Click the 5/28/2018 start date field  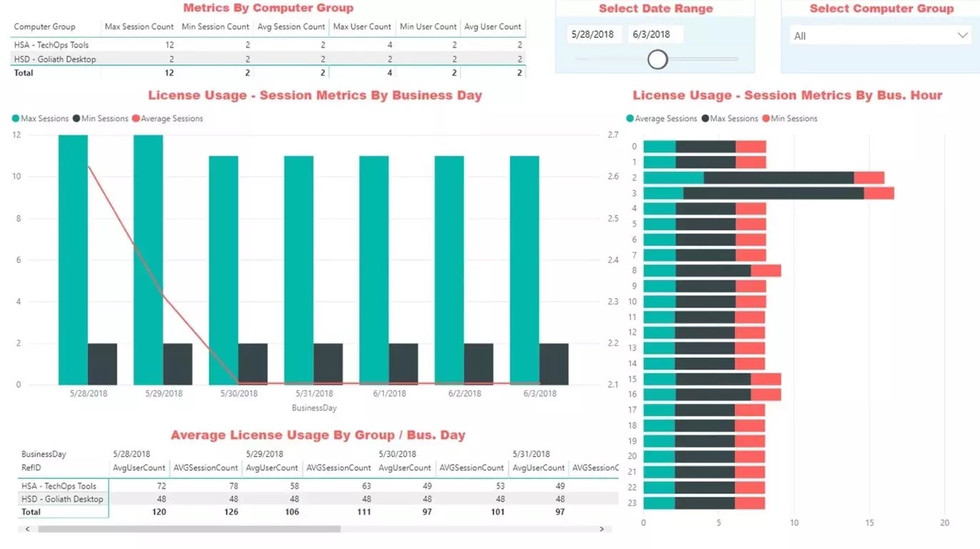(593, 34)
